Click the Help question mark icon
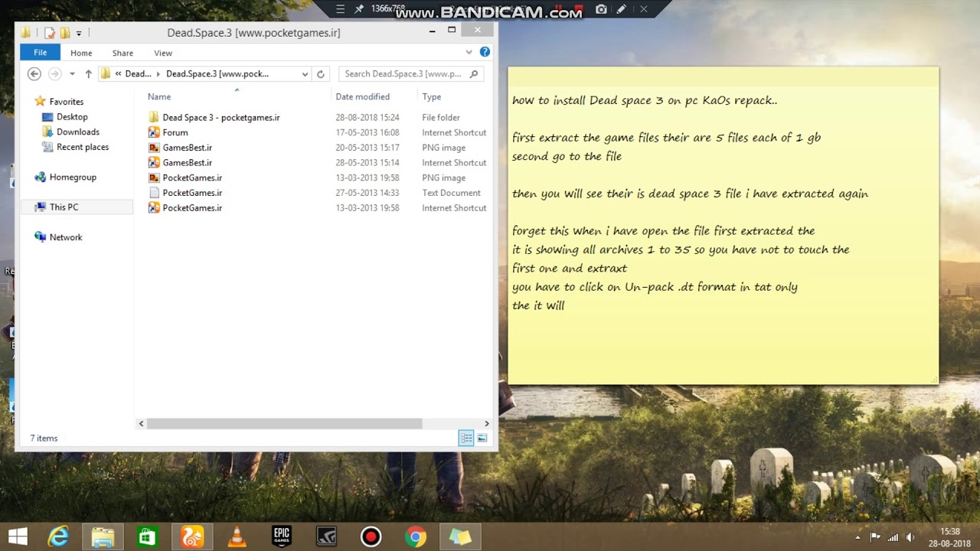Image resolution: width=980 pixels, height=551 pixels. click(485, 52)
